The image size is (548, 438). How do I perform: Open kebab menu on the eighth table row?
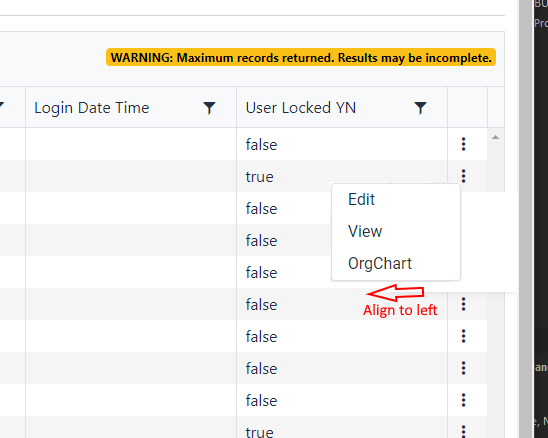(x=463, y=368)
